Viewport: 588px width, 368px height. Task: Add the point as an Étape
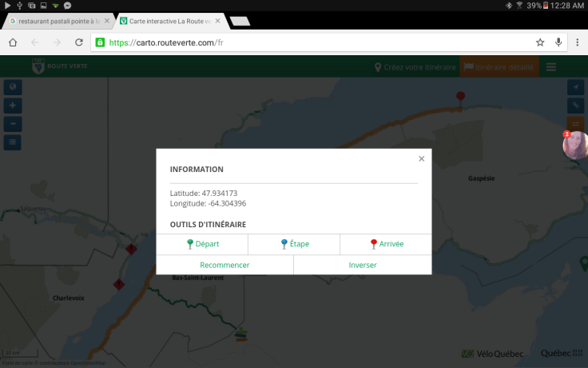point(294,244)
